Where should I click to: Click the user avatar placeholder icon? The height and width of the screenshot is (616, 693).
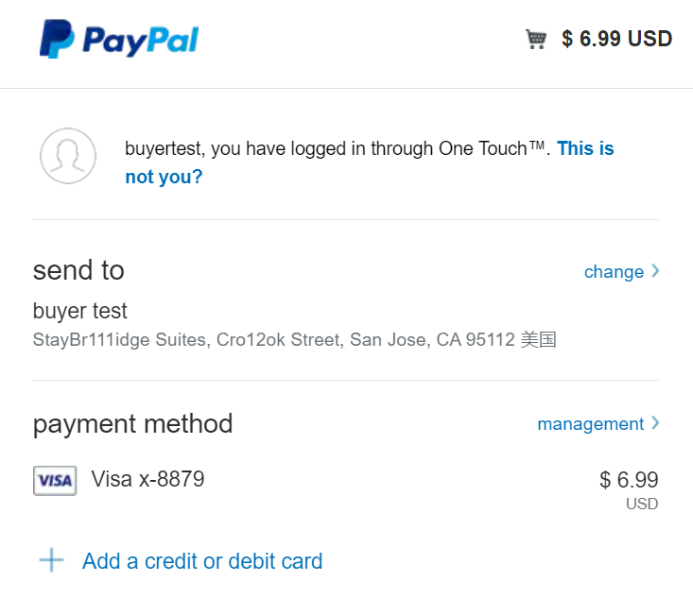68,156
